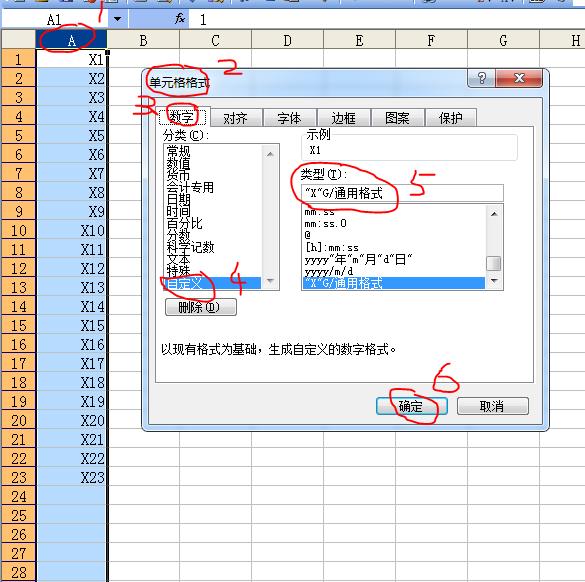Click the fx insert function icon

pyautogui.click(x=180, y=18)
